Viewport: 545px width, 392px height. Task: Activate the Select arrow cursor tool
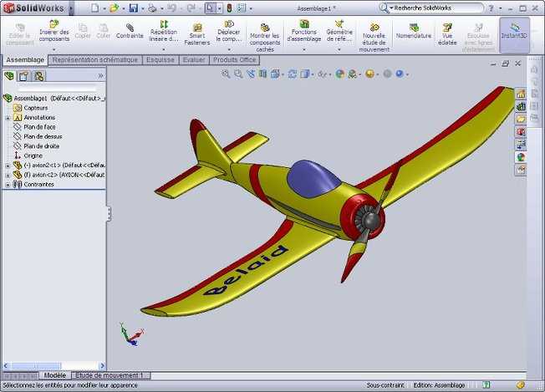click(x=210, y=8)
